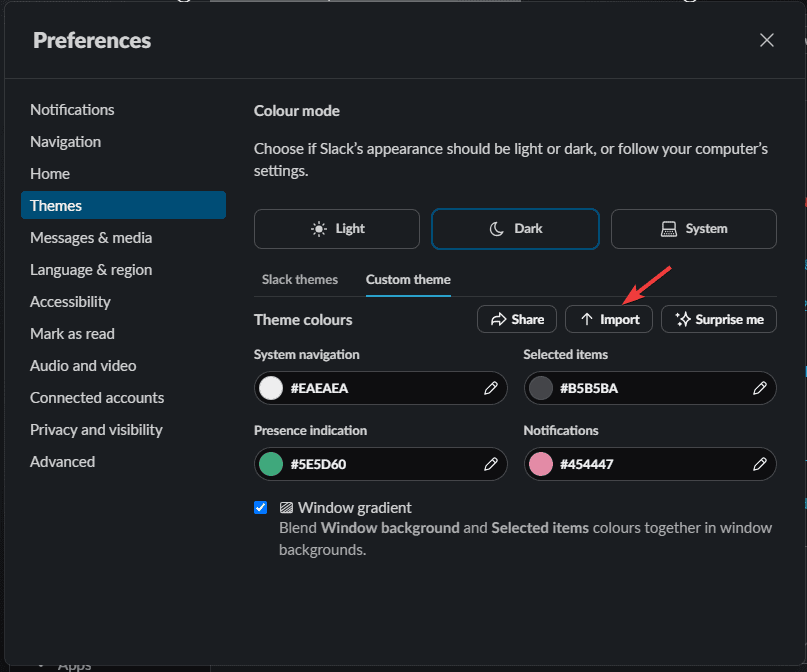
Task: Click the System navigation colour swatch
Action: pyautogui.click(x=271, y=388)
